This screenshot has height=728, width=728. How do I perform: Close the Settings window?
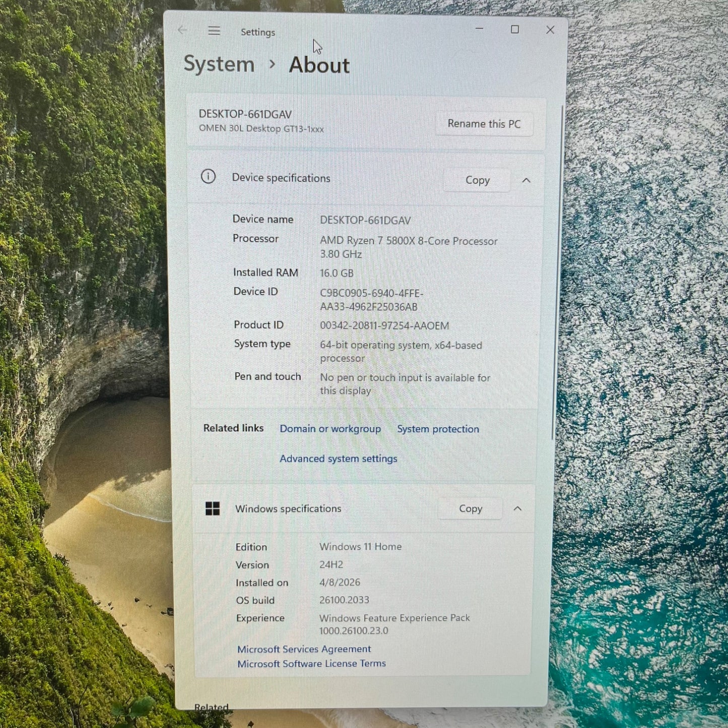[550, 30]
